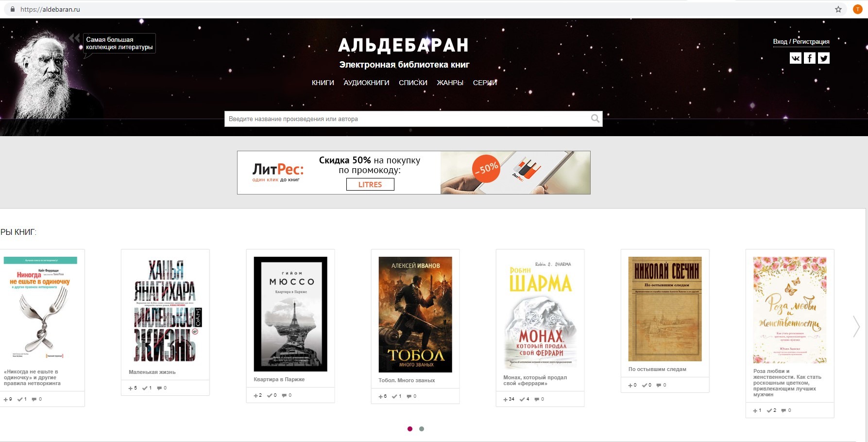Open the VK social network icon
This screenshot has width=868, height=442.
coord(795,58)
